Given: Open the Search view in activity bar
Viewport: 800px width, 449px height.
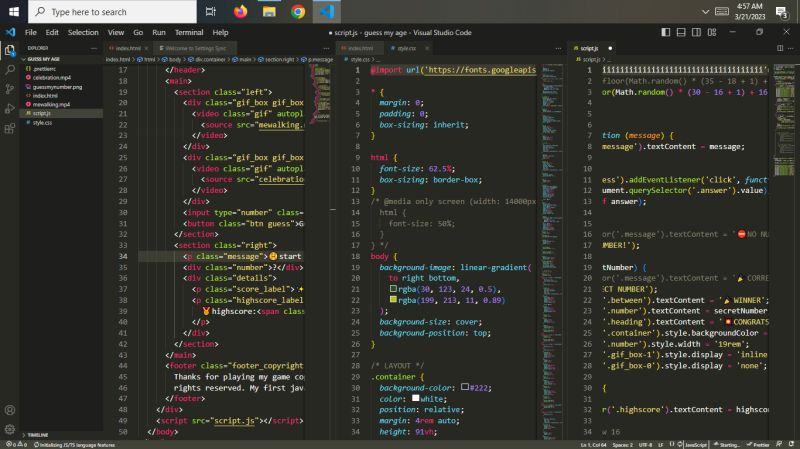Looking at the screenshot, I should [x=10, y=68].
